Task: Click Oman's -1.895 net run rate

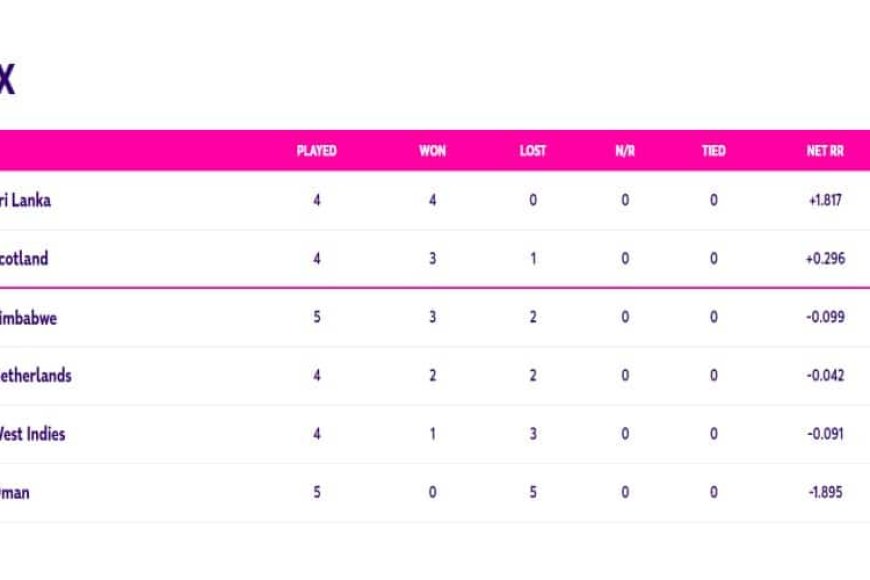Action: point(825,492)
